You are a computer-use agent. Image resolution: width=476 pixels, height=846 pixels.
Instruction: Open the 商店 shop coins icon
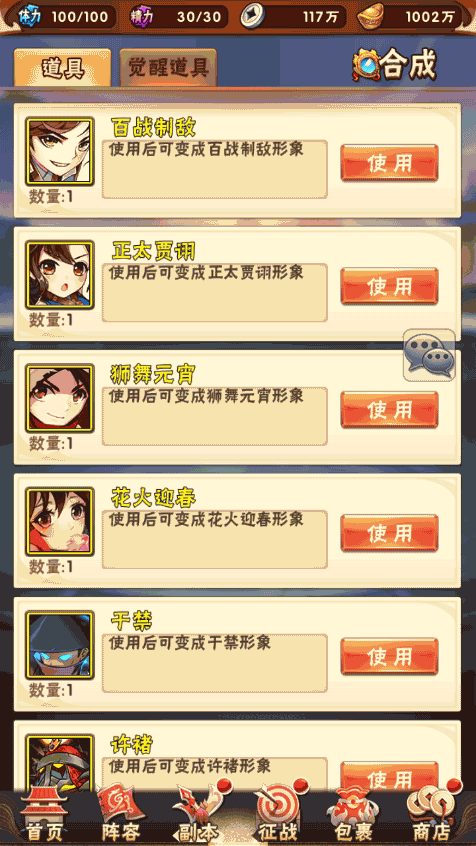click(431, 814)
